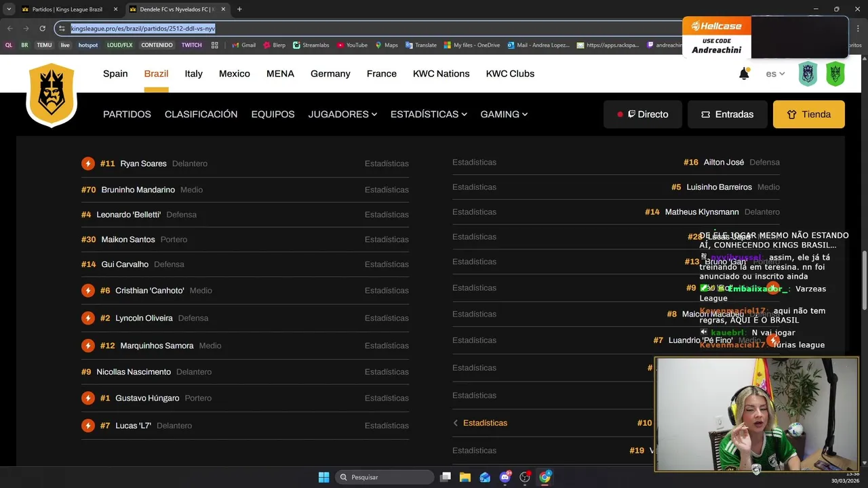
Task: Open Discord from taskbar
Action: point(505,477)
